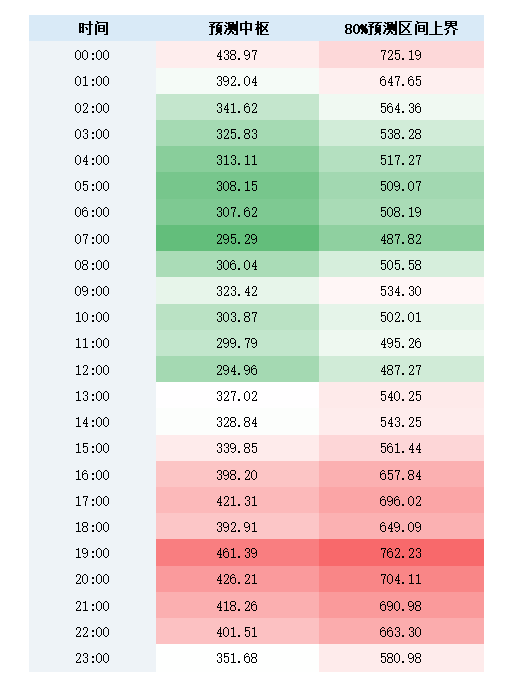This screenshot has height=688, width=513.
Task: Select the 12:00 time cell
Action: pos(93,370)
